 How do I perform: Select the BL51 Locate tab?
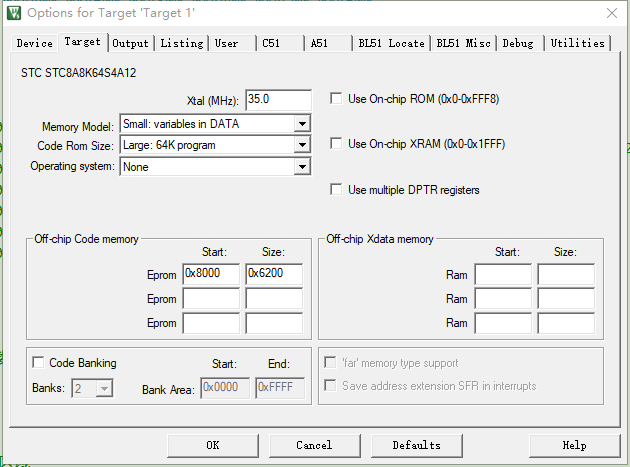pyautogui.click(x=391, y=43)
